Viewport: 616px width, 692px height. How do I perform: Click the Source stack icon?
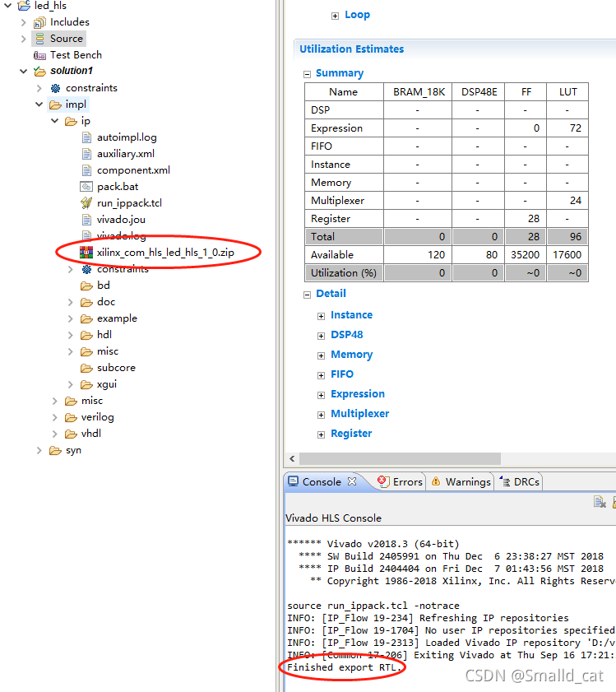tap(39, 39)
